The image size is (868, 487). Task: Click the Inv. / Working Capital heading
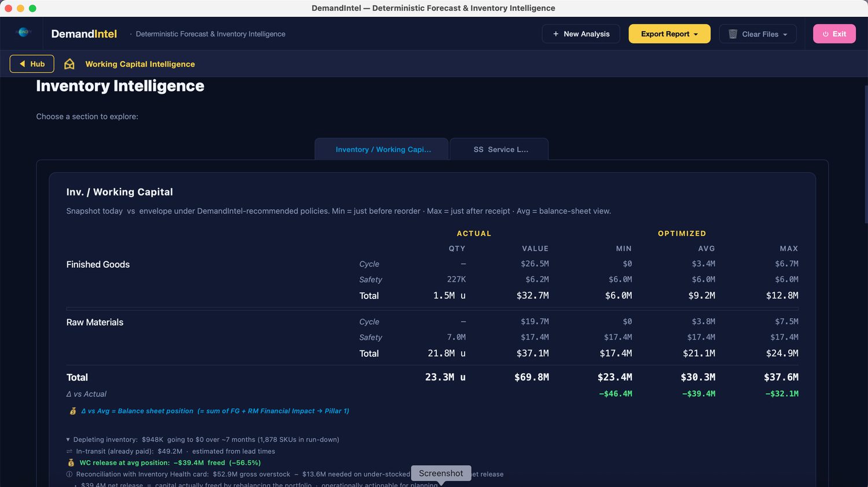tap(119, 192)
